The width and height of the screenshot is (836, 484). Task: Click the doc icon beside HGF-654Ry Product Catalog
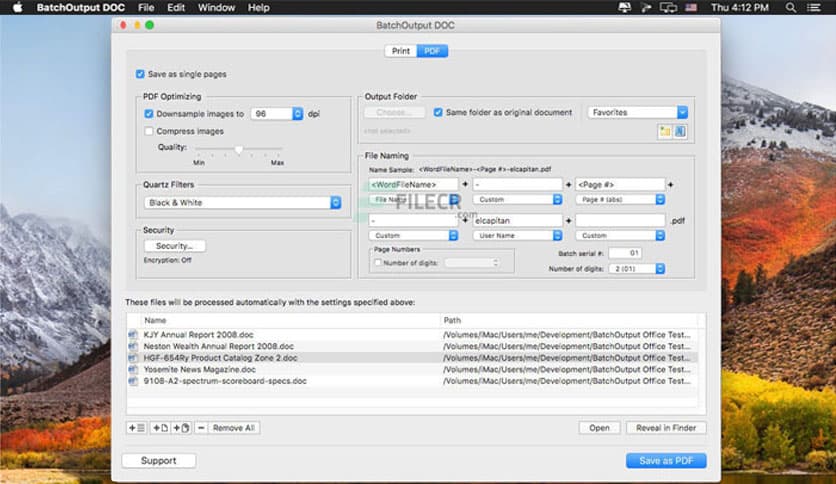tap(133, 358)
